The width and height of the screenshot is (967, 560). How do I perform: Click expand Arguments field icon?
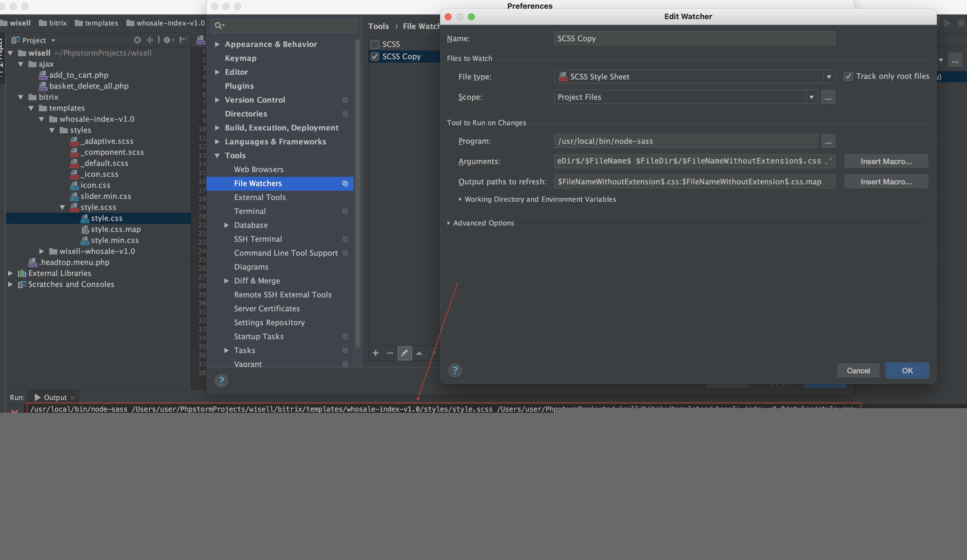828,161
